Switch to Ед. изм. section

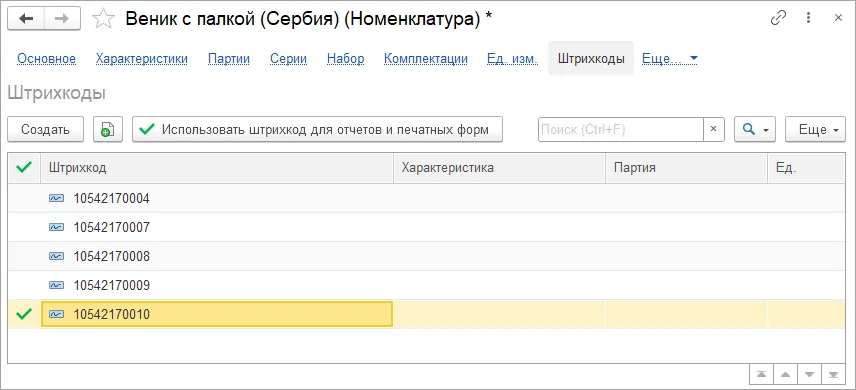[x=513, y=58]
